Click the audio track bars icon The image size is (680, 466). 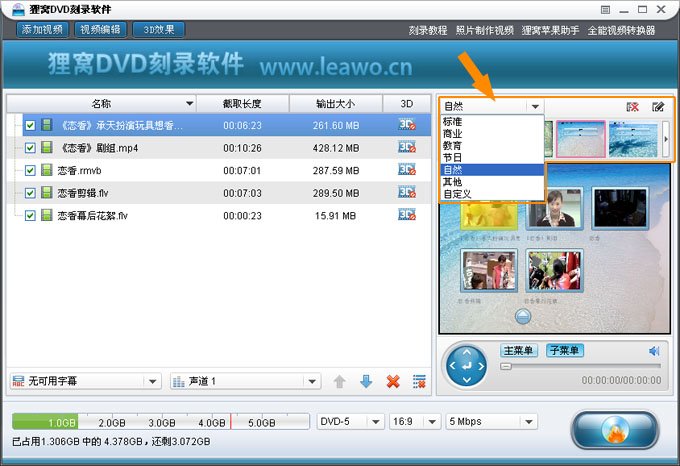point(179,381)
